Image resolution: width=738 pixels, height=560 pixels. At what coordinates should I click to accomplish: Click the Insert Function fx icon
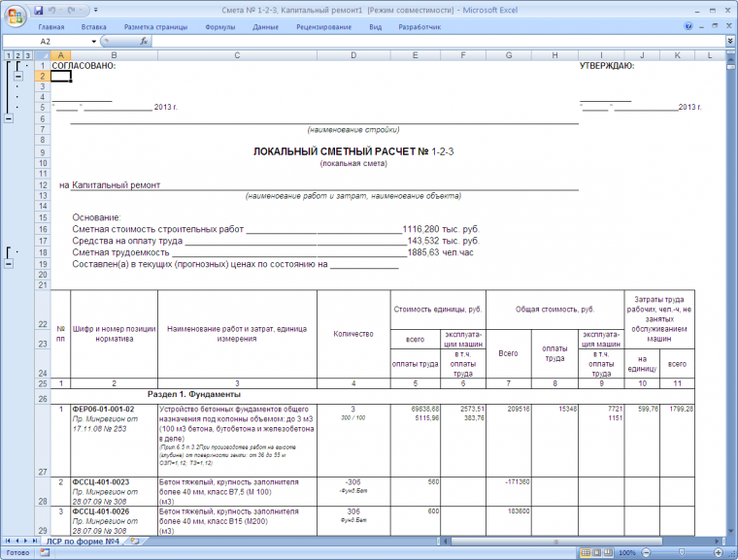pos(145,42)
